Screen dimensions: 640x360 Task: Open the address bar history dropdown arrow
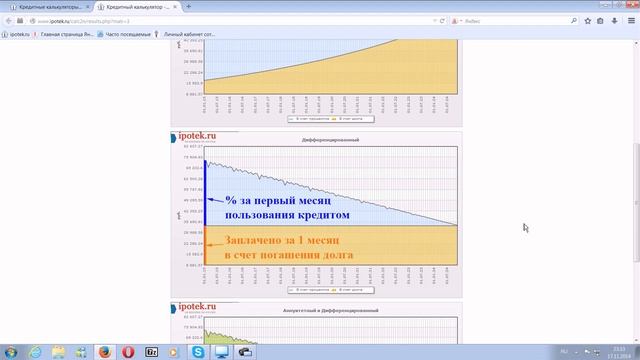coord(434,21)
